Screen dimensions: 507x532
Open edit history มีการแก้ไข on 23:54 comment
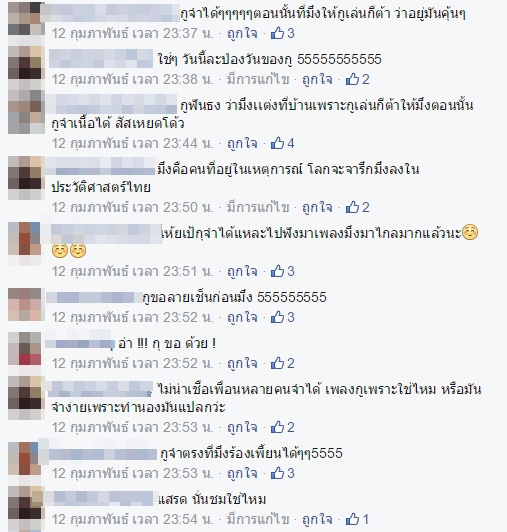tap(258, 519)
